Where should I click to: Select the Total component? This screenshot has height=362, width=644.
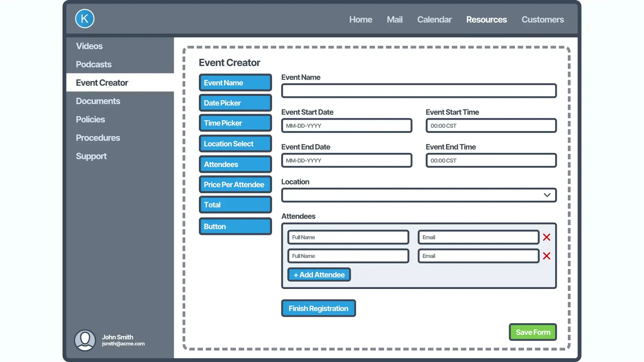click(235, 205)
